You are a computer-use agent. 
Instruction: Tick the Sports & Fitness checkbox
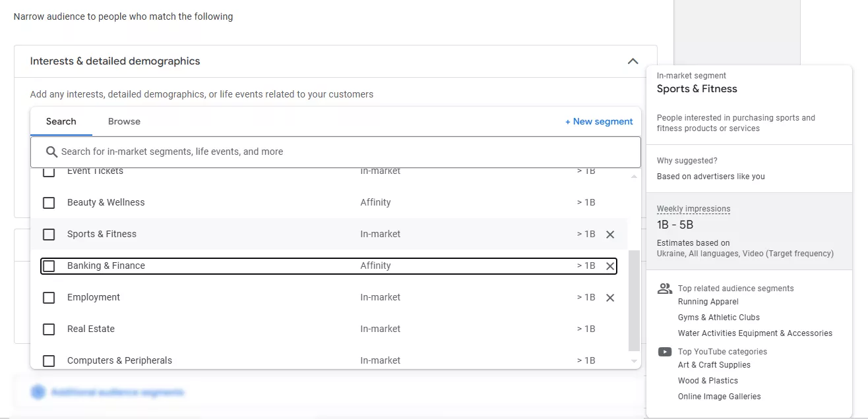click(x=49, y=235)
